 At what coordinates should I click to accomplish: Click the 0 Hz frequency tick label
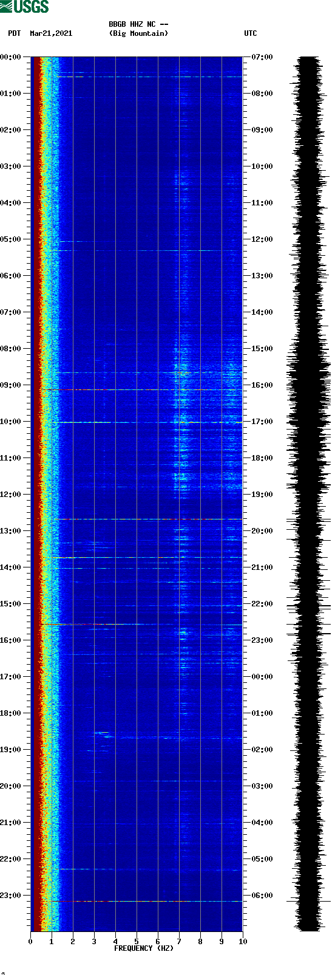click(30, 942)
